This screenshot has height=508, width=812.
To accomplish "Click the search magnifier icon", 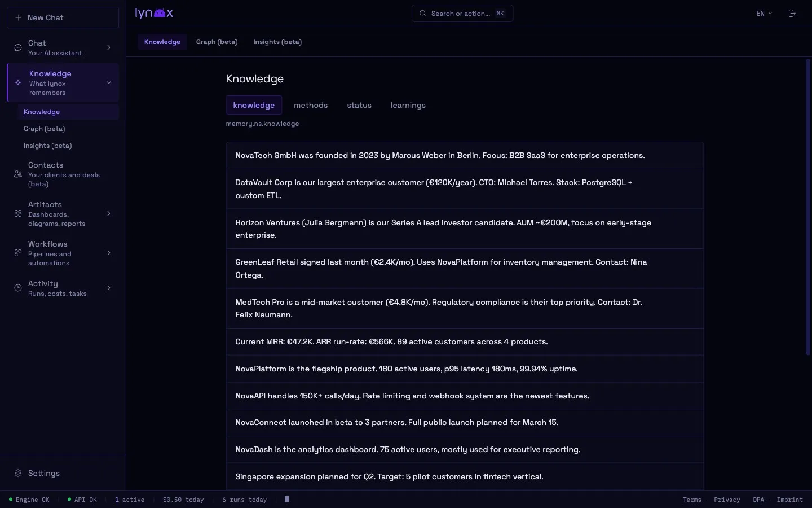I will coord(423,14).
